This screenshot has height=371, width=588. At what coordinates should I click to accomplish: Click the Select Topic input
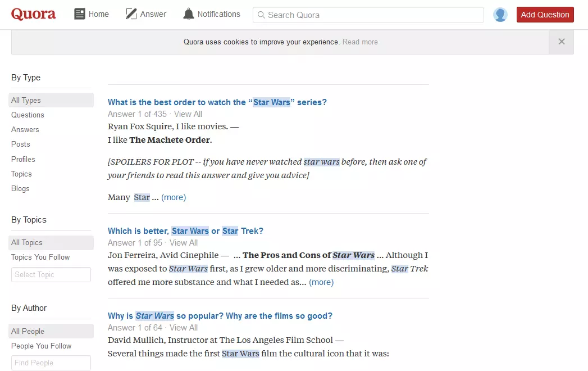[x=51, y=274]
